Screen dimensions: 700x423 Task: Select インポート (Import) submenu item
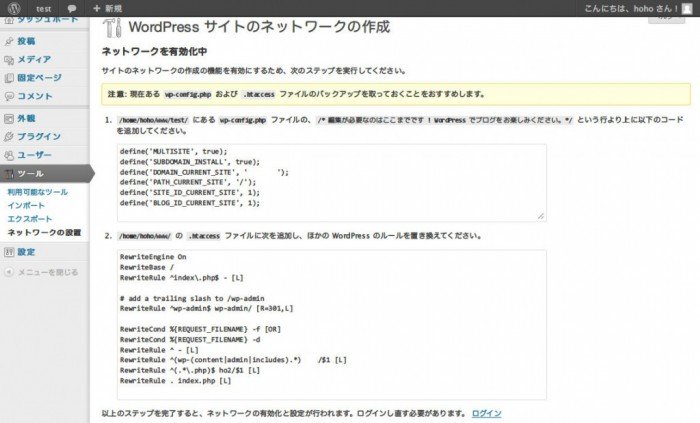click(25, 205)
